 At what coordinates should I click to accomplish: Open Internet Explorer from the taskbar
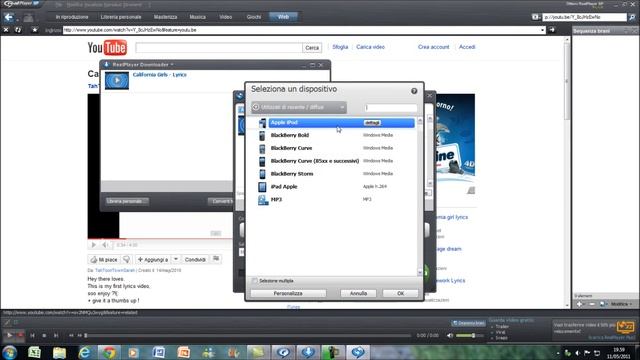(84, 352)
